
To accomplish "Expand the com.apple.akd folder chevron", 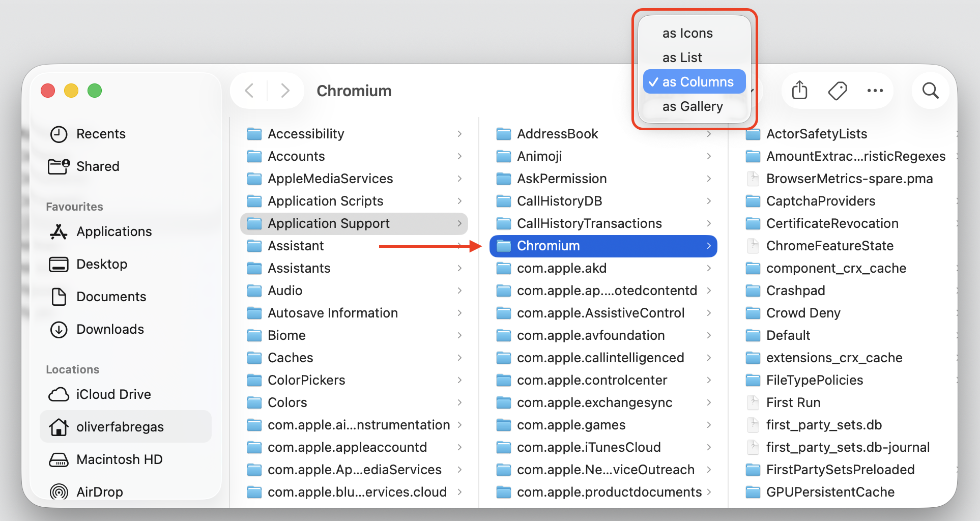I will [x=709, y=268].
